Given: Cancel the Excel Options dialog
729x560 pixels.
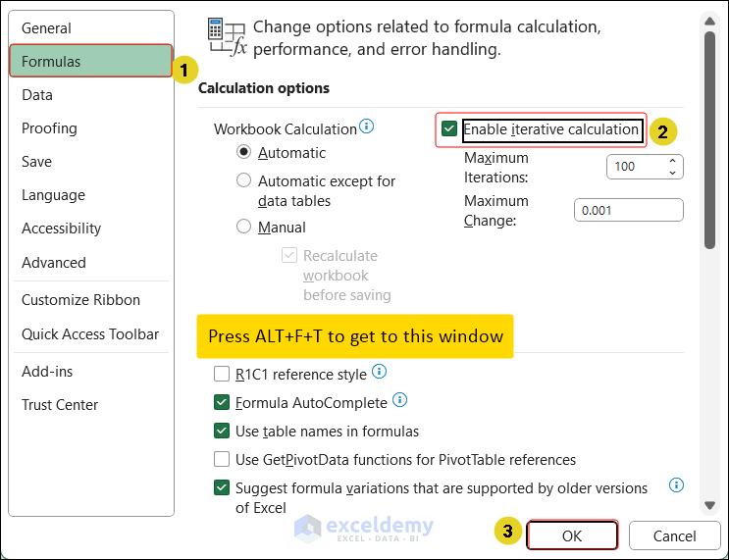Looking at the screenshot, I should 674,535.
